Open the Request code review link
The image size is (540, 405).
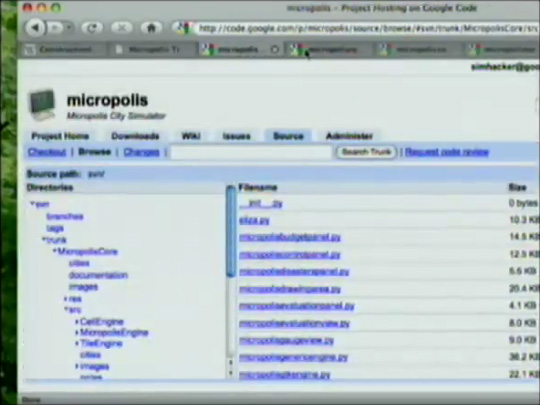tap(447, 152)
